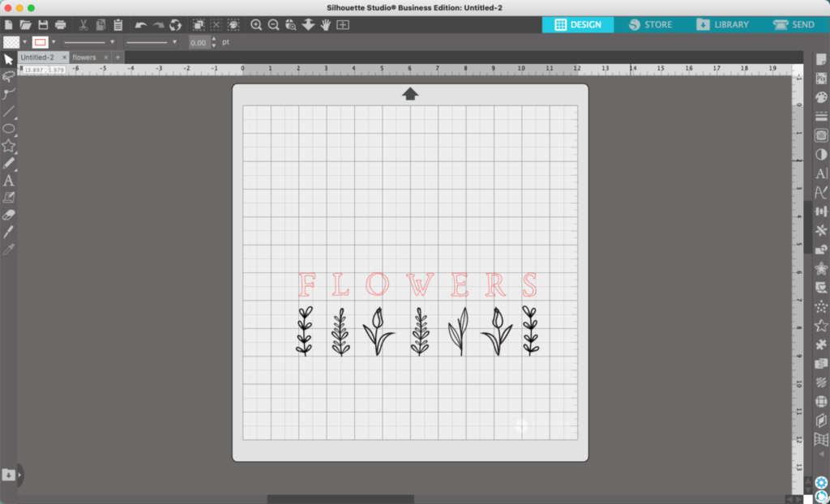Open the fill color dropdown arrow

(24, 42)
